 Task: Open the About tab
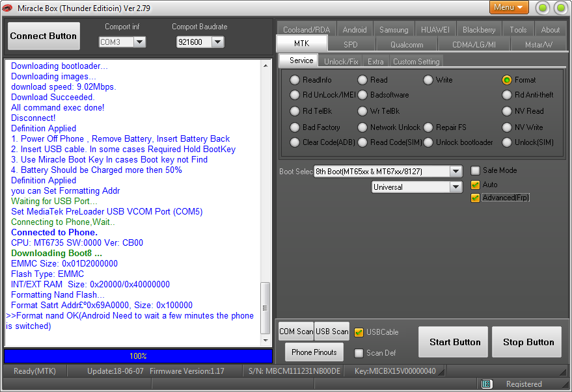(550, 29)
